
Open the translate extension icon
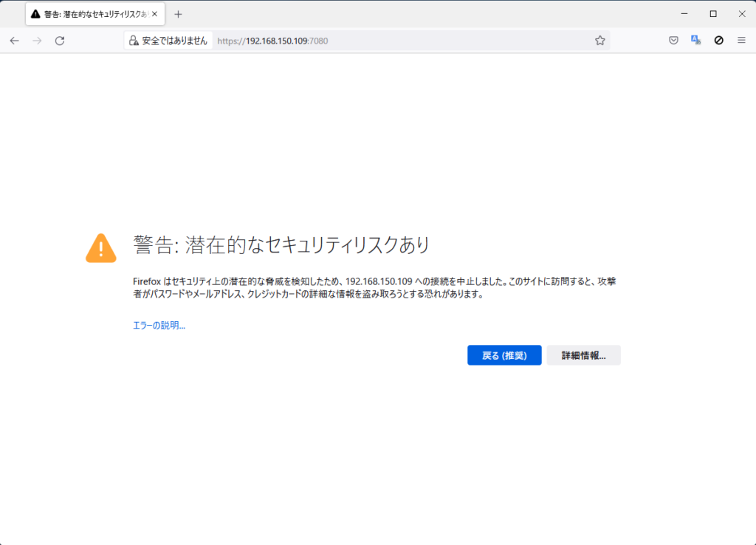click(x=695, y=41)
